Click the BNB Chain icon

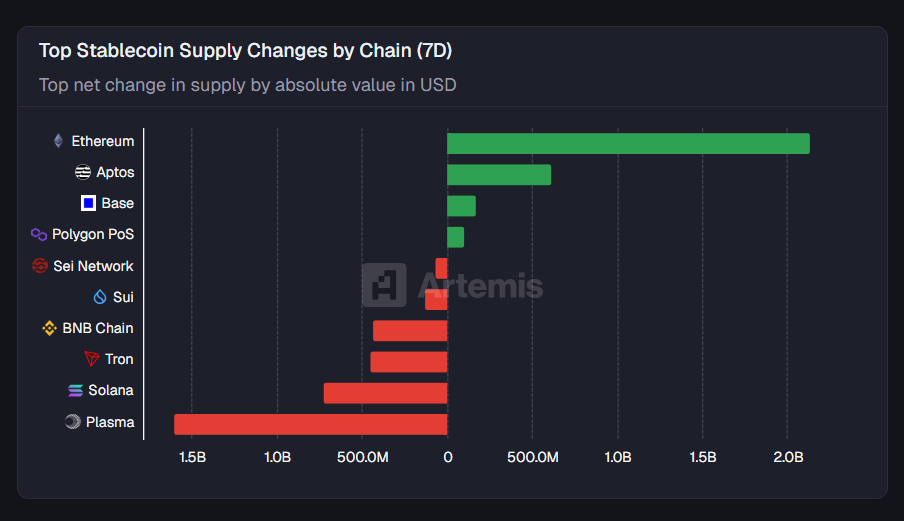pyautogui.click(x=49, y=328)
